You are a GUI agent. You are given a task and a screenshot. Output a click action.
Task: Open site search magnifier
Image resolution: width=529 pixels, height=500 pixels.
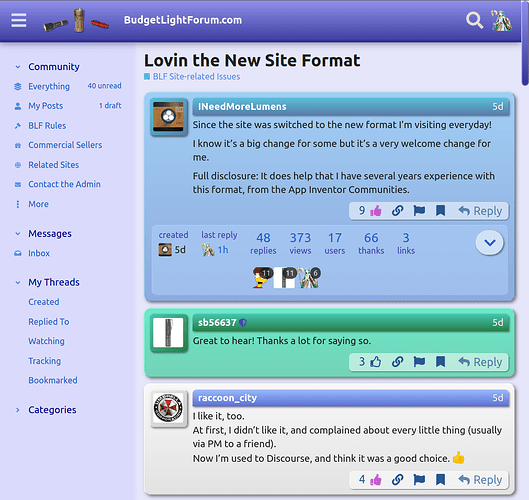[474, 20]
